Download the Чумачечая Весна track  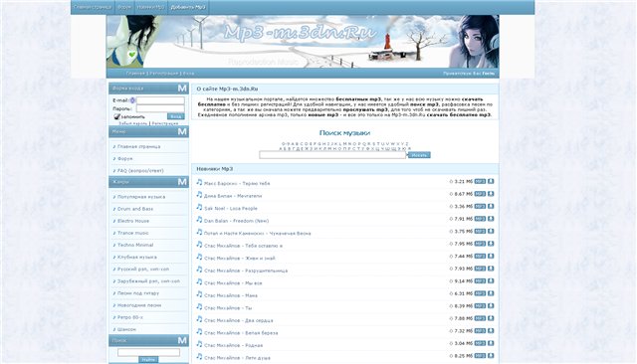[x=491, y=231]
